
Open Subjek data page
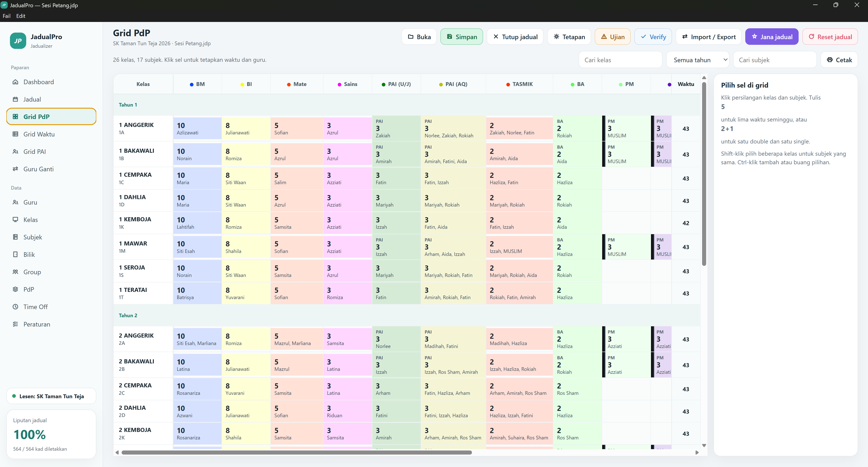tap(51, 237)
